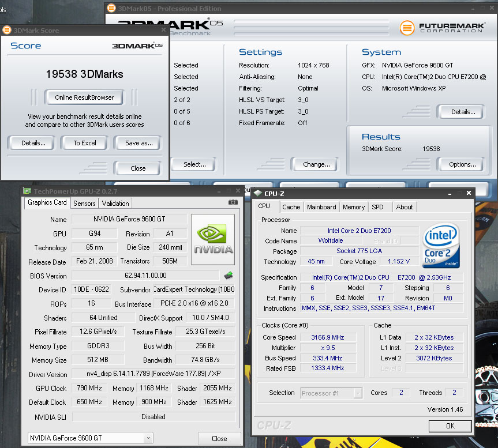
Task: Click the GPU-Z Name field value
Action: coord(129,219)
